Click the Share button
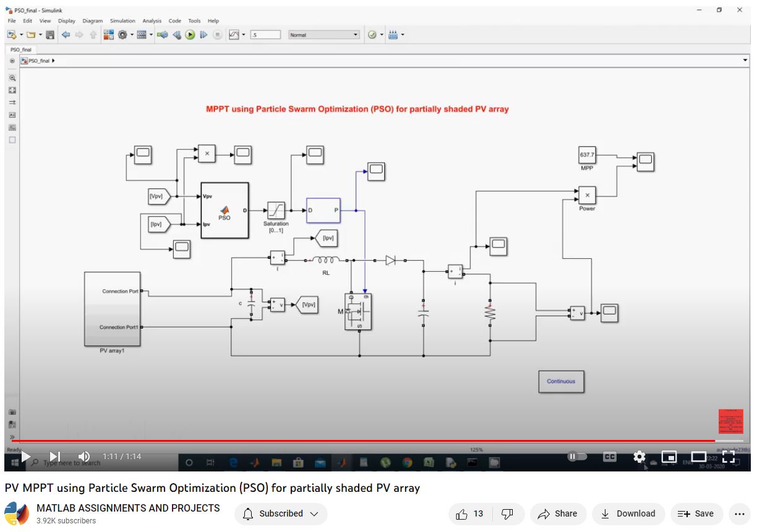Image resolution: width=757 pixels, height=532 pixels. point(558,513)
